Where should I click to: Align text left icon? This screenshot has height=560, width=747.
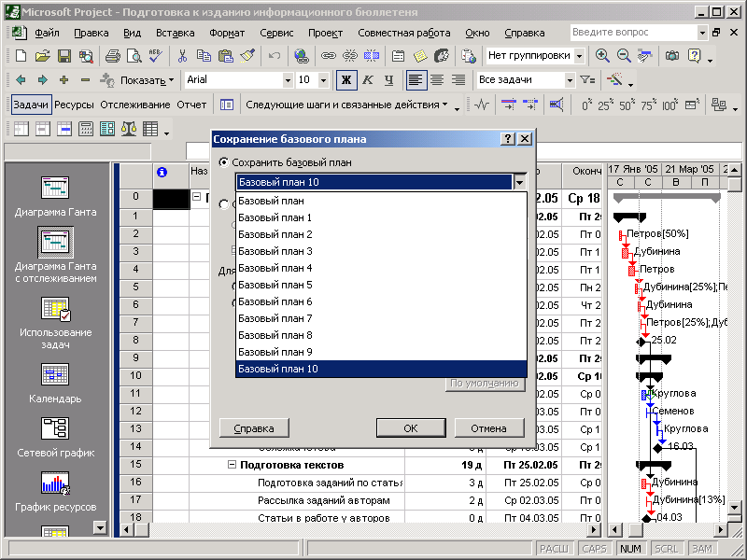pos(416,80)
